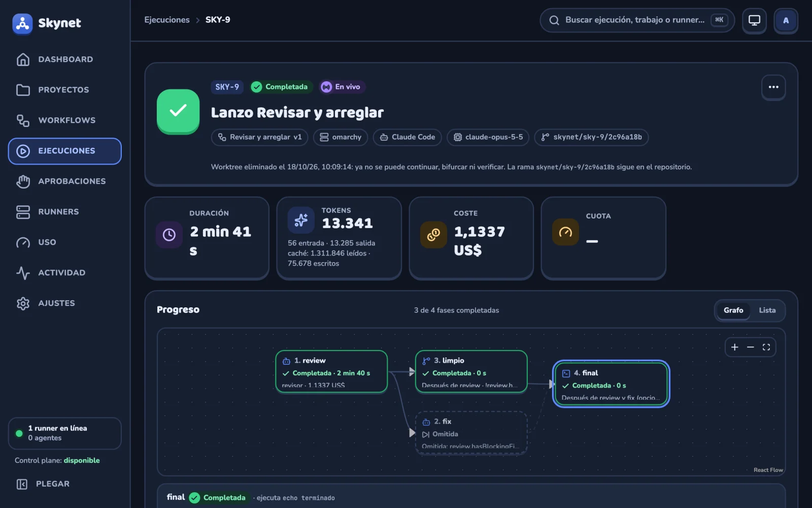812x508 pixels.
Task: Click the SKY-9 identifier badge
Action: coord(227,87)
